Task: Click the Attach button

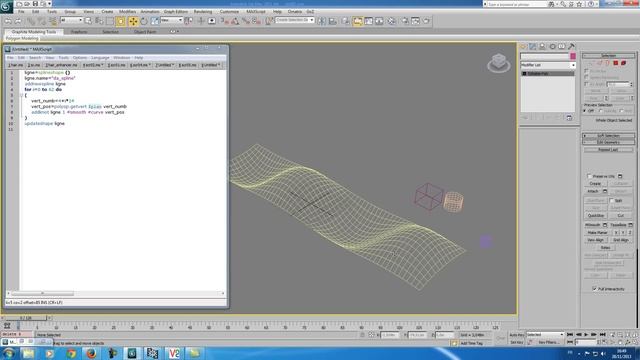Action: (593, 191)
